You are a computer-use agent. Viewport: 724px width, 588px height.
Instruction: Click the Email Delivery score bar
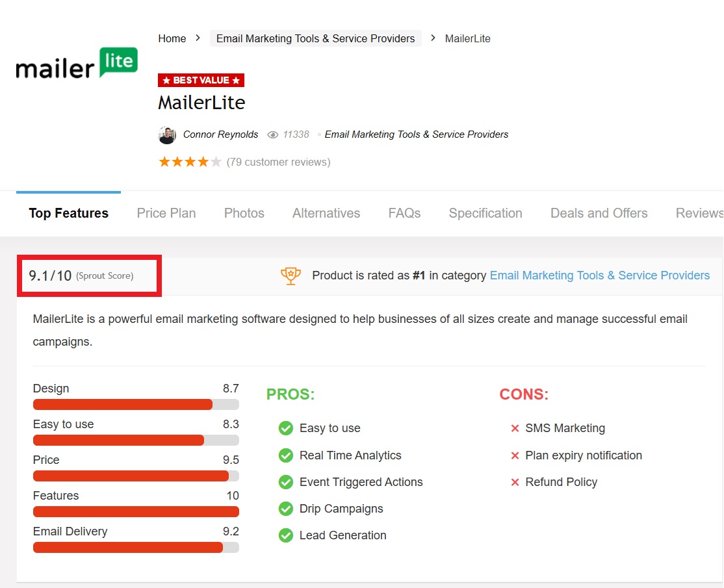point(136,548)
